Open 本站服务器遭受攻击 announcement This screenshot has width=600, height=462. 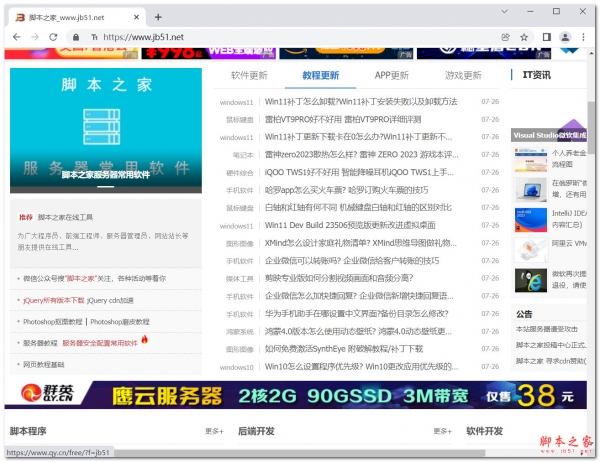click(x=547, y=329)
